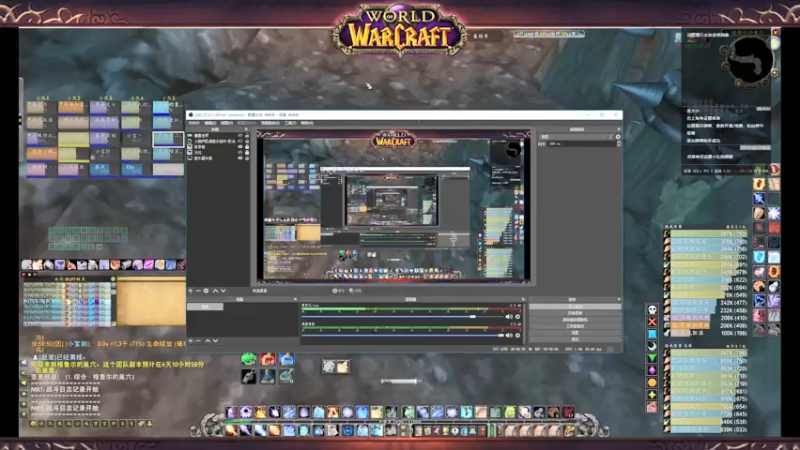Remove selected source with OBS minus icon
Image resolution: width=800 pixels, height=450 pixels.
point(198,291)
